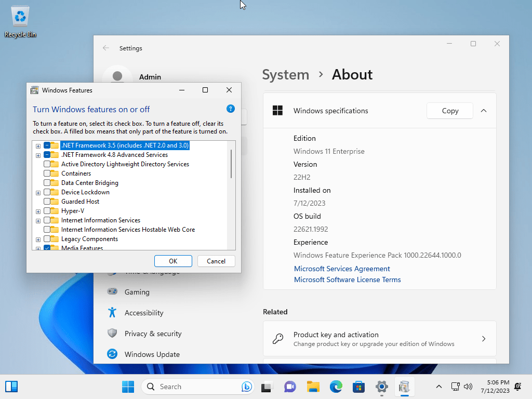
Task: Open the notifications bell icon
Action: point(518,387)
